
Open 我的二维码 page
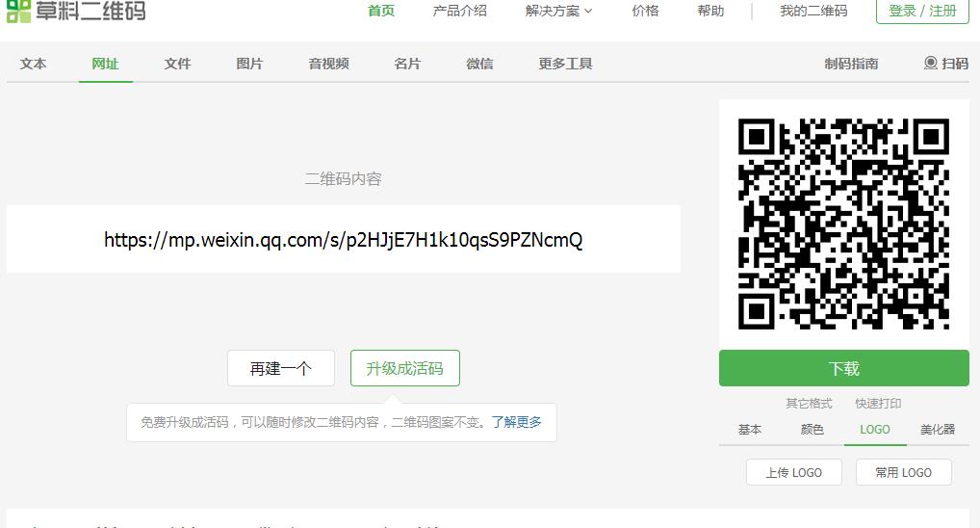coord(813,11)
